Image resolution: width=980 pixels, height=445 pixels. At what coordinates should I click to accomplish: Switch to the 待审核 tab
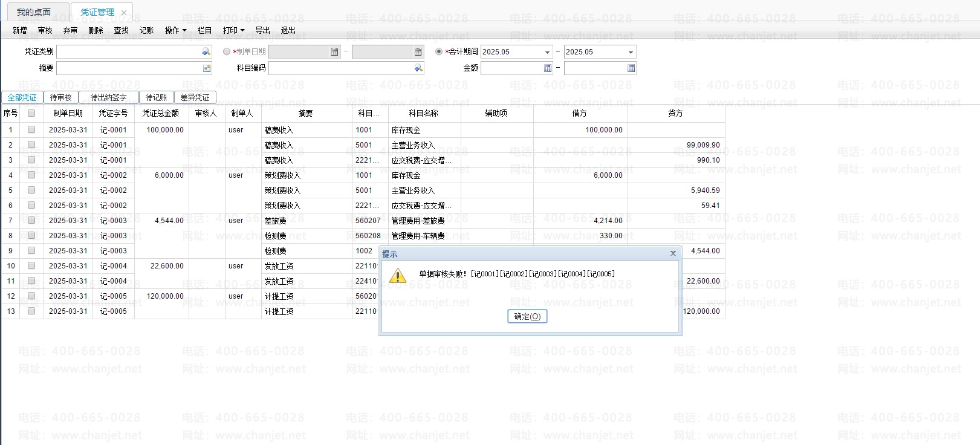[60, 97]
